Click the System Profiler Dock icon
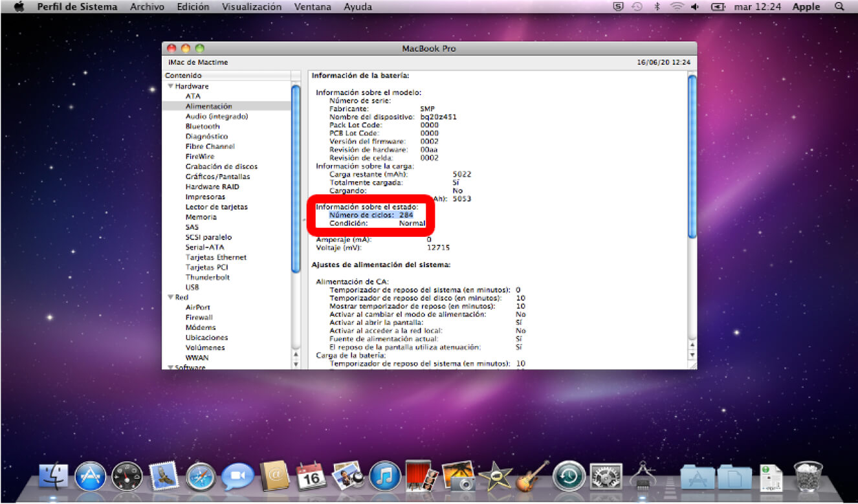858x504 pixels. [x=644, y=477]
